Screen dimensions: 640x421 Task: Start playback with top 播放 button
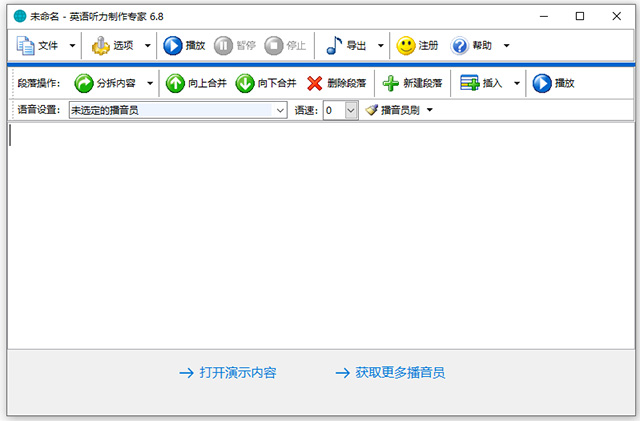pyautogui.click(x=184, y=45)
